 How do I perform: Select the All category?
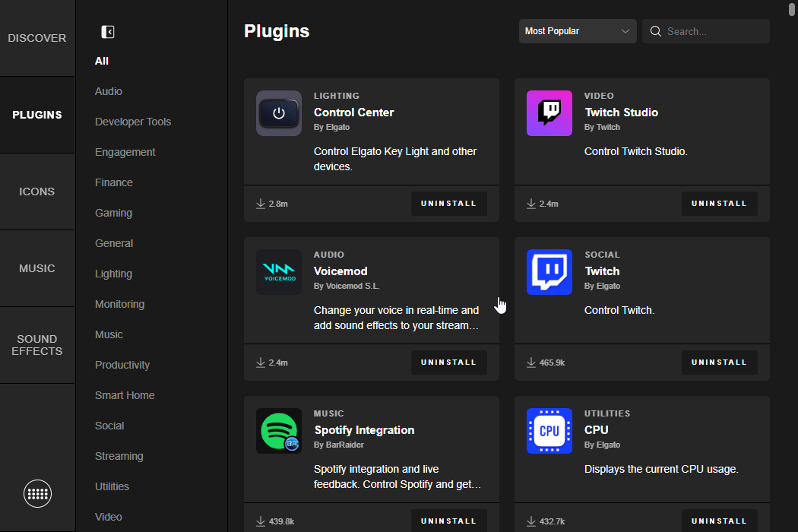[x=102, y=61]
